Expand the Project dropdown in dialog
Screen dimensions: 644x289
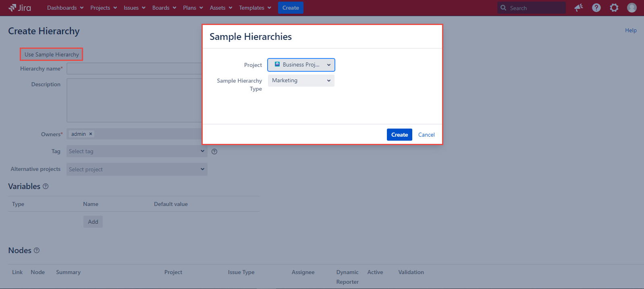coord(301,65)
